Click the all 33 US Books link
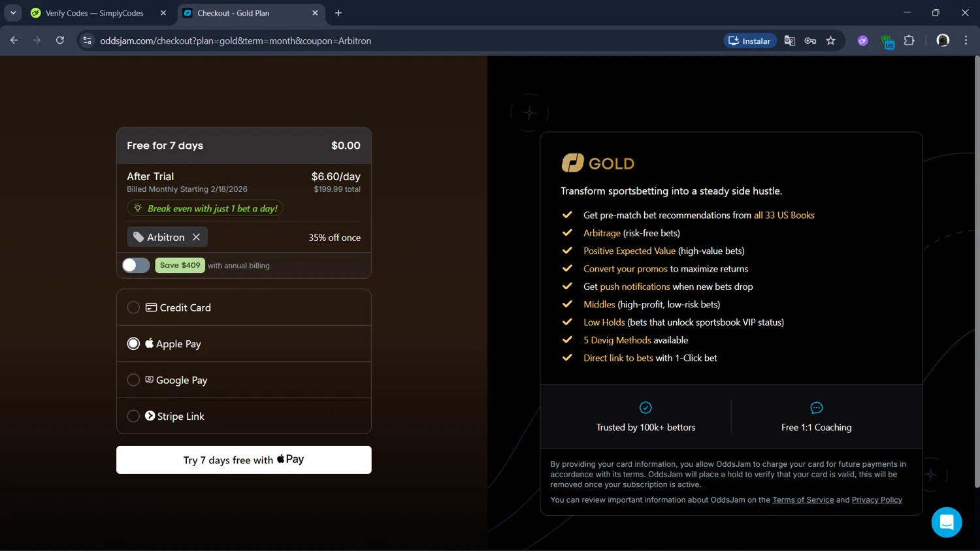 click(x=784, y=215)
